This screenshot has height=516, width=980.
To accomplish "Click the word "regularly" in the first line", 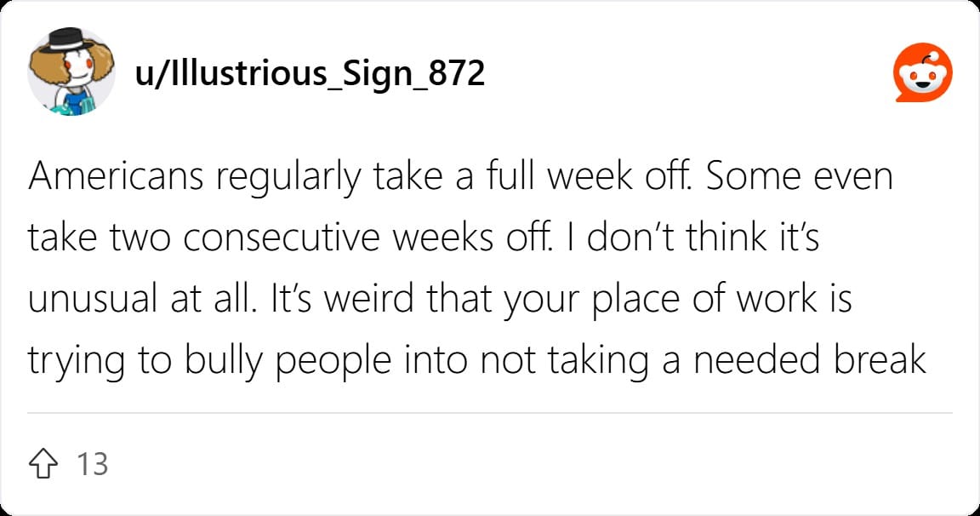I will pyautogui.click(x=288, y=178).
